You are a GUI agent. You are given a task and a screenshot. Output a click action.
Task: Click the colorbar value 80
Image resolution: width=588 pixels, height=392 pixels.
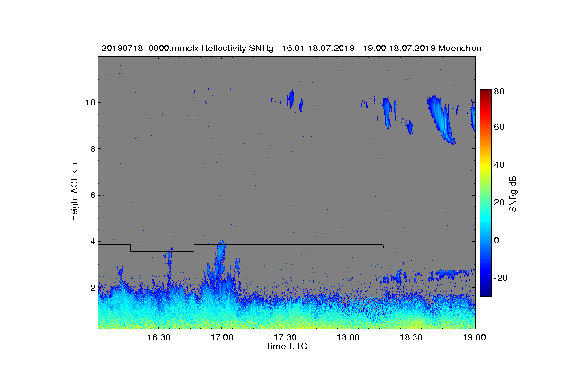point(500,91)
